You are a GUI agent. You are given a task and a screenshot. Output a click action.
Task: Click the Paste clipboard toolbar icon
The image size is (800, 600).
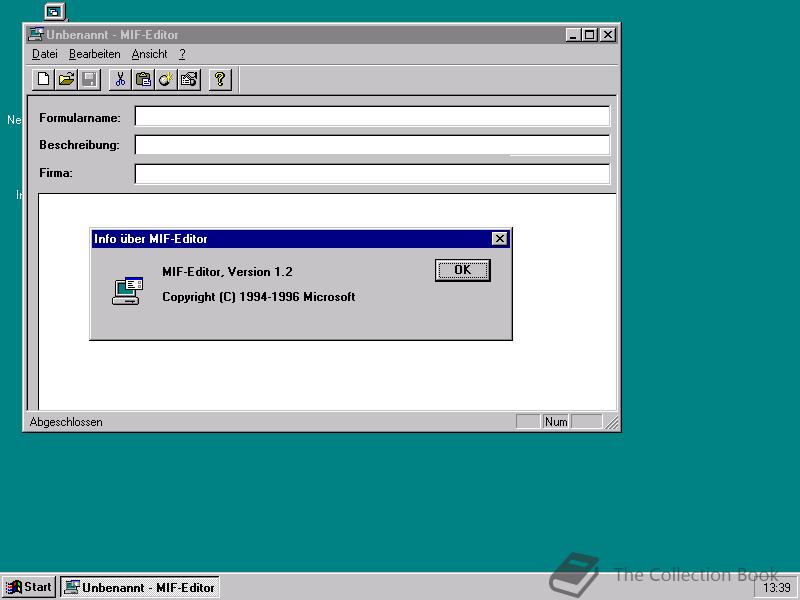143,80
